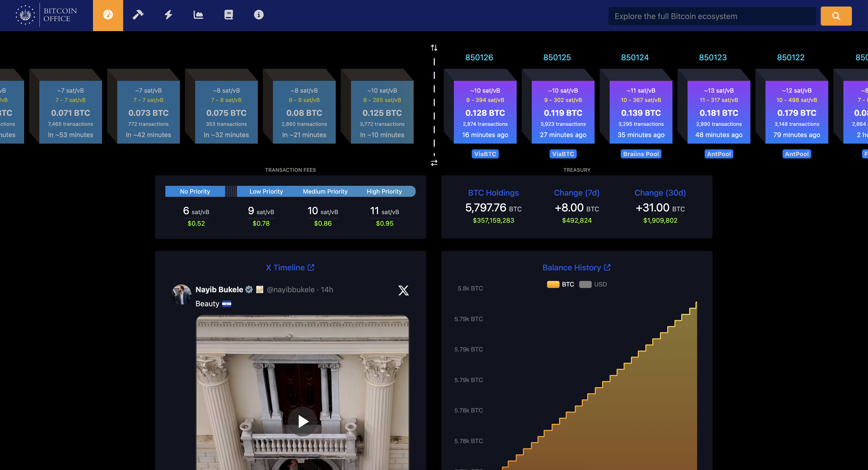Toggle blockchain direction swap arrows
This screenshot has height=470, width=868.
(434, 163)
